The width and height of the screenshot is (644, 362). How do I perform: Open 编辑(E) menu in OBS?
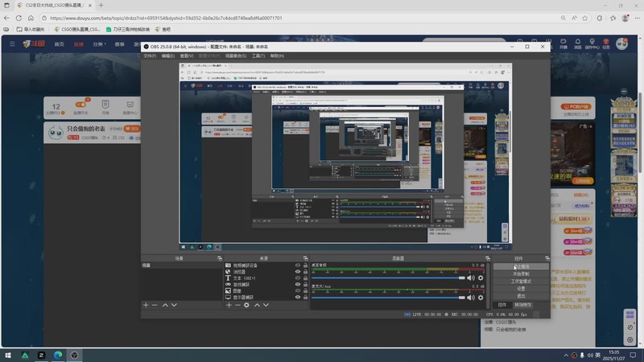click(x=168, y=56)
